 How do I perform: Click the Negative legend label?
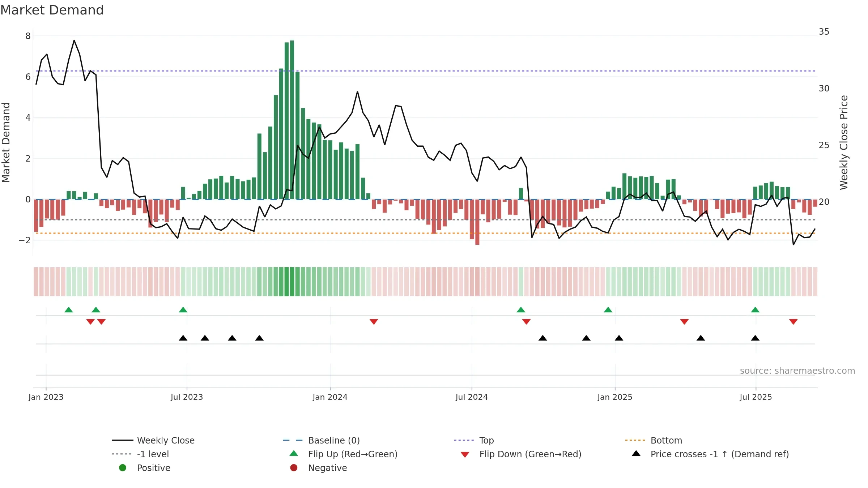click(327, 468)
